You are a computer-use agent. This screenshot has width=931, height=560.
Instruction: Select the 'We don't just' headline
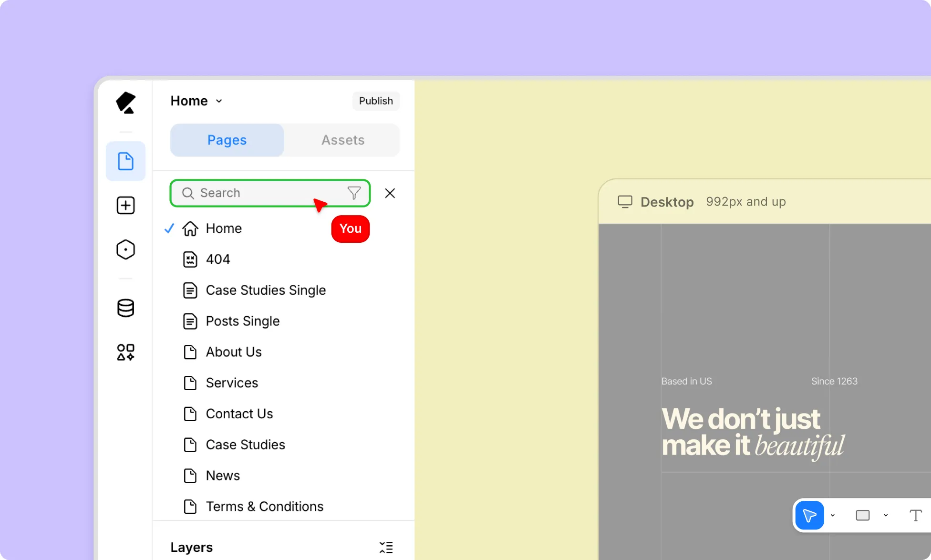coord(741,419)
